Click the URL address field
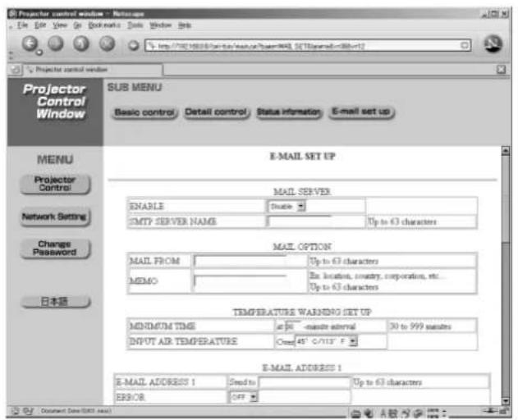This screenshot has height=420, width=518. click(x=308, y=46)
